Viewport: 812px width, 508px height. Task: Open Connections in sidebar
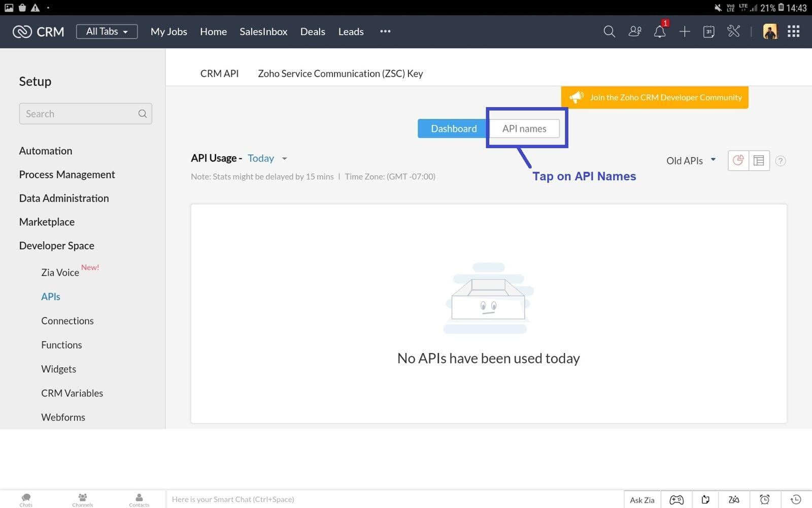67,321
